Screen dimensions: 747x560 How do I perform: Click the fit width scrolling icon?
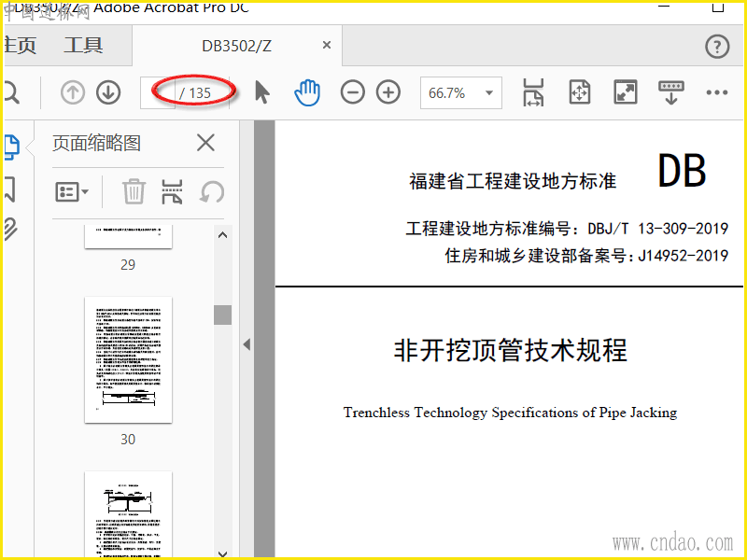click(x=533, y=92)
